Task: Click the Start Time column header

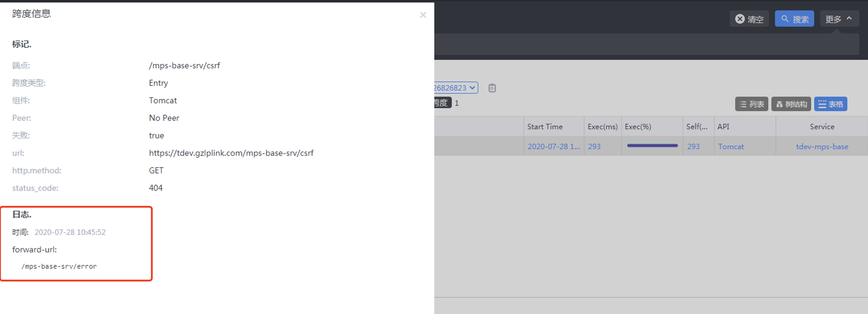Action: [x=545, y=127]
